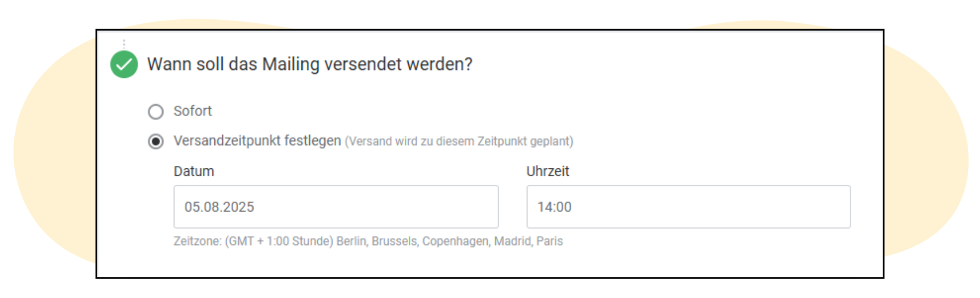Click the Sofort label text
Viewport: 980px width, 298px height.
click(193, 111)
